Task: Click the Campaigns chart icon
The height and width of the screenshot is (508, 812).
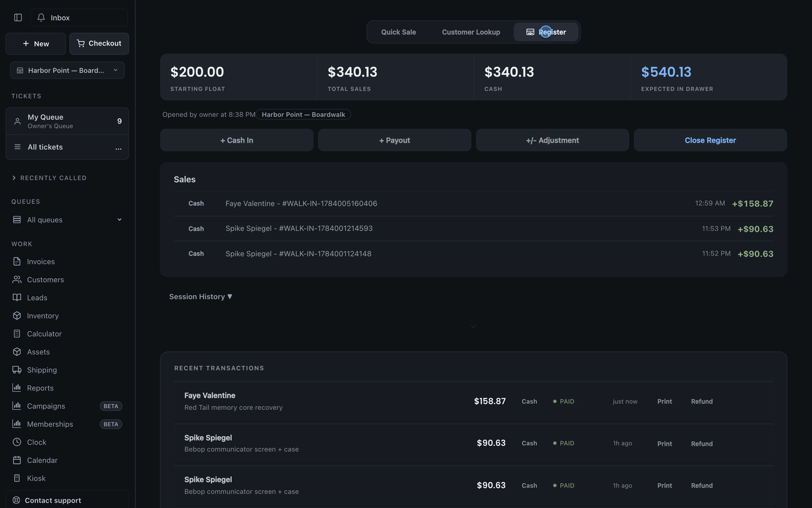Action: [x=17, y=406]
